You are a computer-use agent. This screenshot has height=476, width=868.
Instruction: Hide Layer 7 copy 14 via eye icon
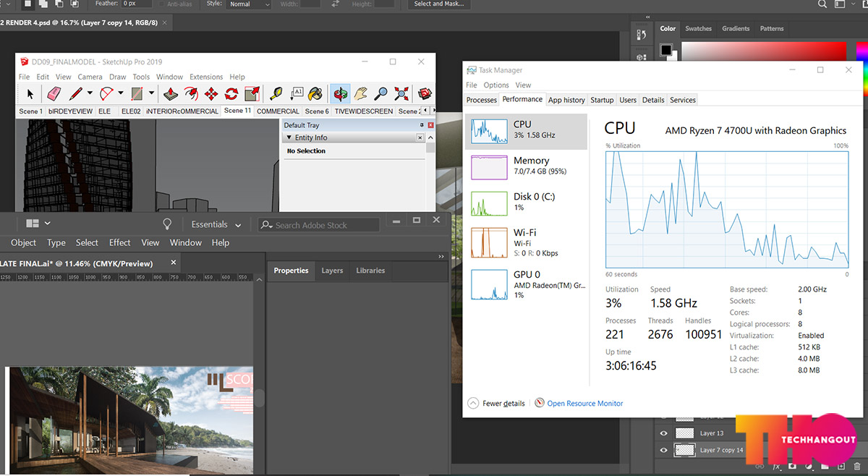pos(664,450)
